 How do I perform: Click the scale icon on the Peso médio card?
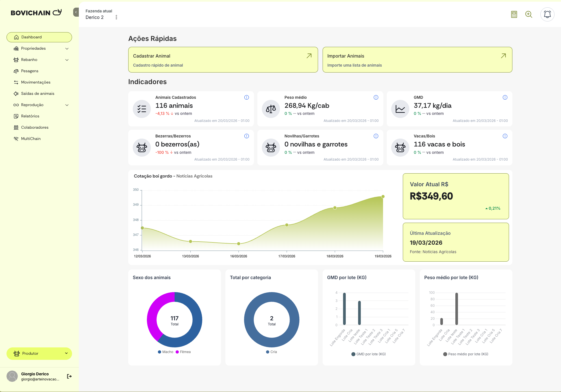pos(271,109)
